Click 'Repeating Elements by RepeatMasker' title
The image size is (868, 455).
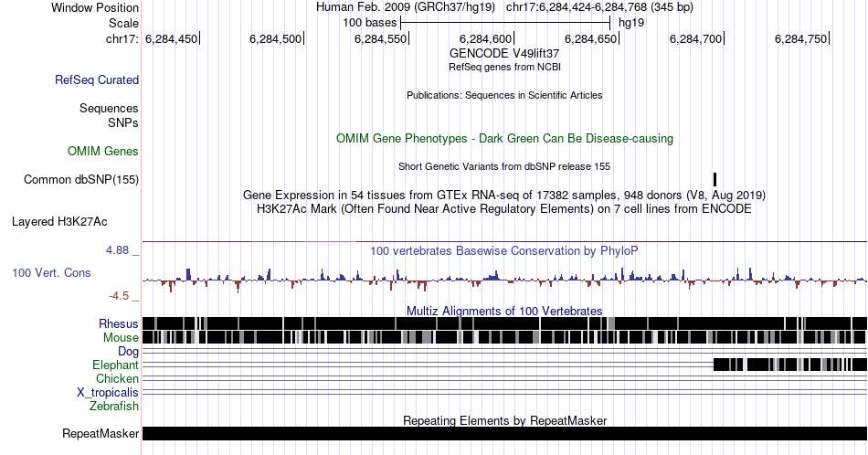click(504, 420)
